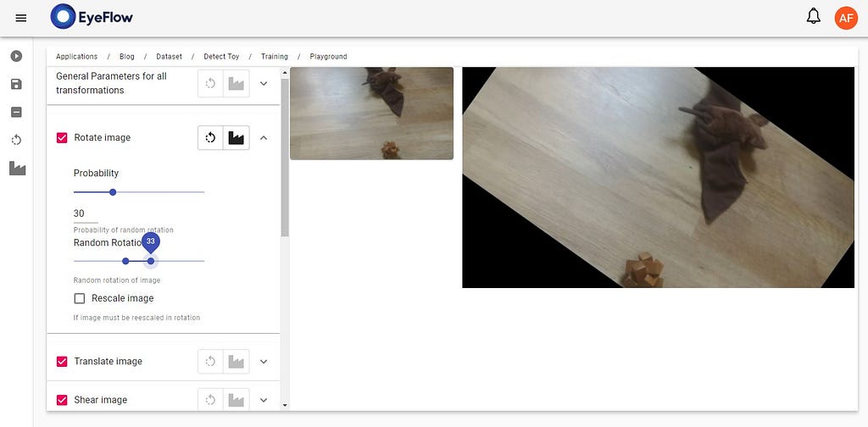Expand the Translate image section chevron

point(264,362)
